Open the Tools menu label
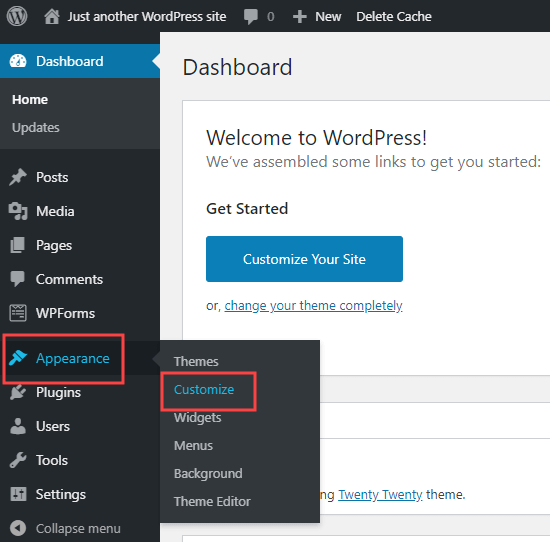The width and height of the screenshot is (550, 542). 52,460
